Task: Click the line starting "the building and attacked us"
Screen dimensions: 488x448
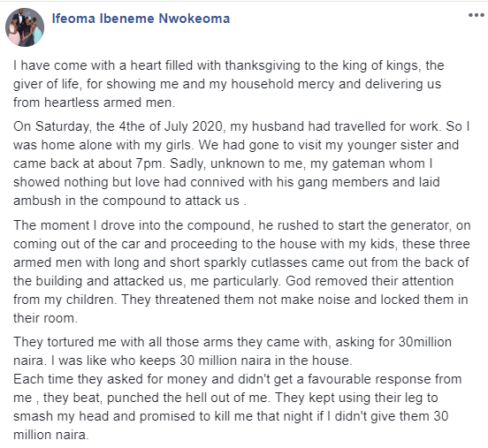Action: [233, 281]
